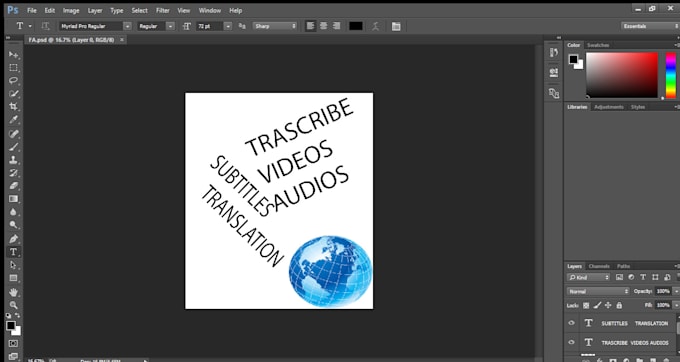The image size is (680, 362).
Task: Open the warp text option
Action: pyautogui.click(x=376, y=26)
